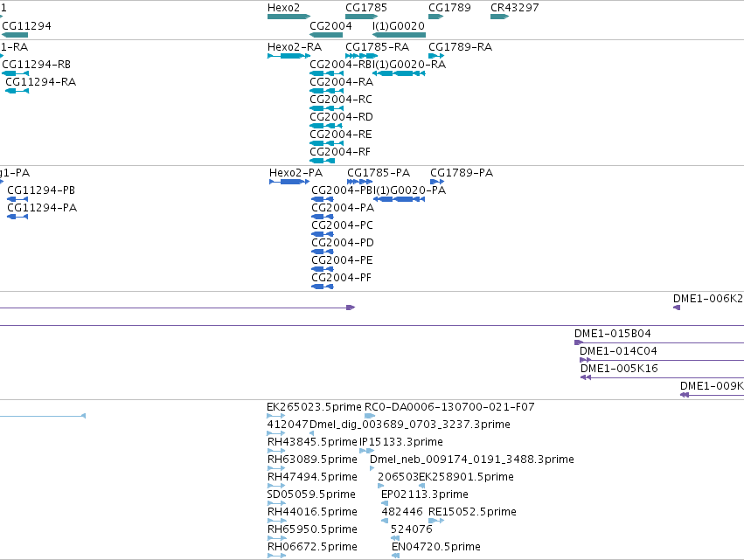Select the RH43845.5prime EST label
744x560 pixels.
(x=312, y=442)
